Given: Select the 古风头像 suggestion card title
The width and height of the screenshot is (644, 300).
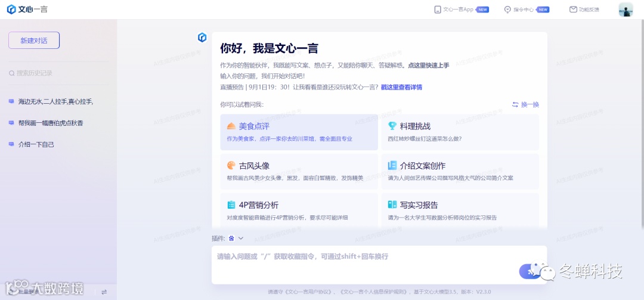Looking at the screenshot, I should click(254, 166).
